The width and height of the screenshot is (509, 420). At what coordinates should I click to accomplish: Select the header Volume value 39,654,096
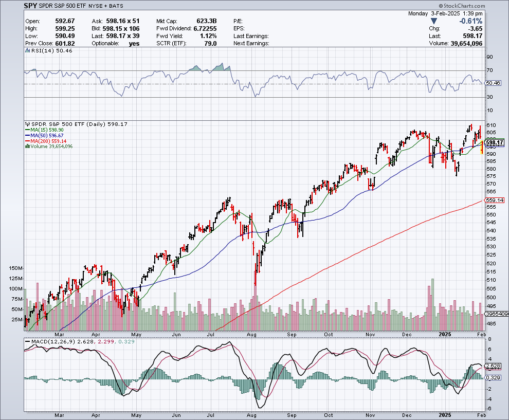(x=466, y=43)
